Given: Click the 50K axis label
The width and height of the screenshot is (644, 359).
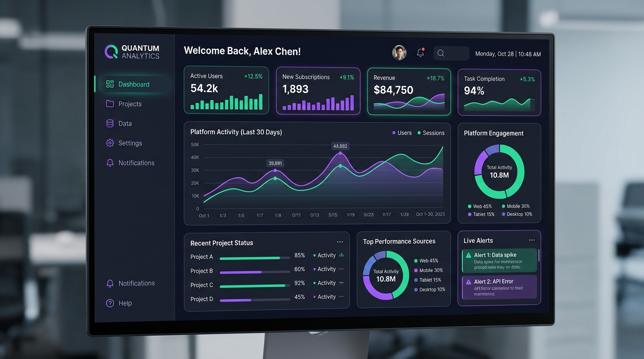Looking at the screenshot, I should coord(195,145).
